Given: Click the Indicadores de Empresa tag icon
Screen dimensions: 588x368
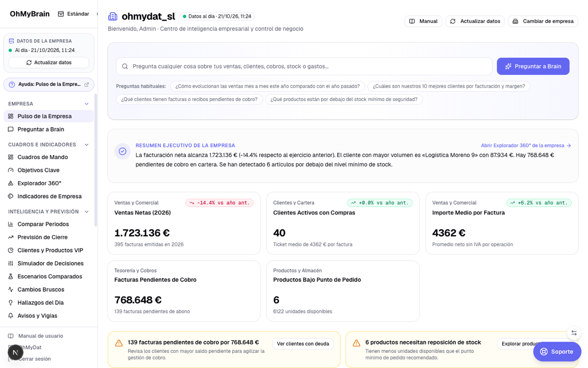Looking at the screenshot, I should 11,196.
